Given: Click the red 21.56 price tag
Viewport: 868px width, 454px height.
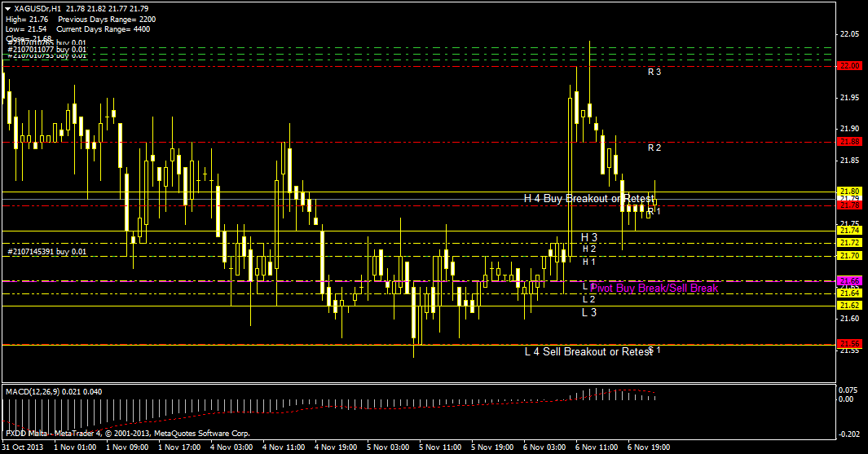Looking at the screenshot, I should coord(850,344).
